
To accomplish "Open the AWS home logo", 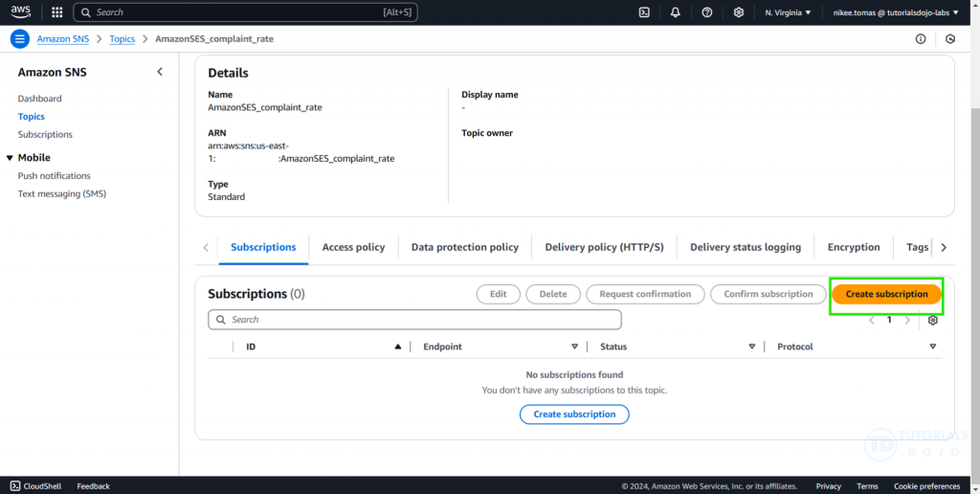I will 21,11.
